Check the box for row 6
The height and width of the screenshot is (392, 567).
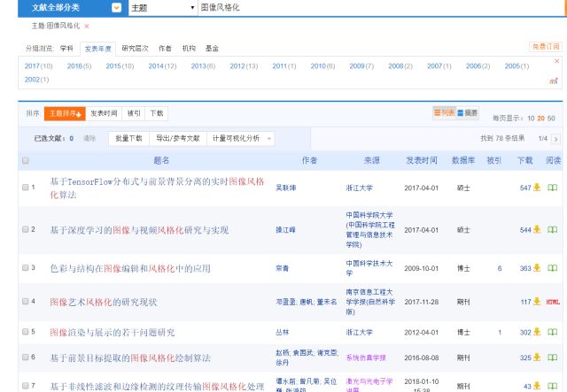point(26,357)
